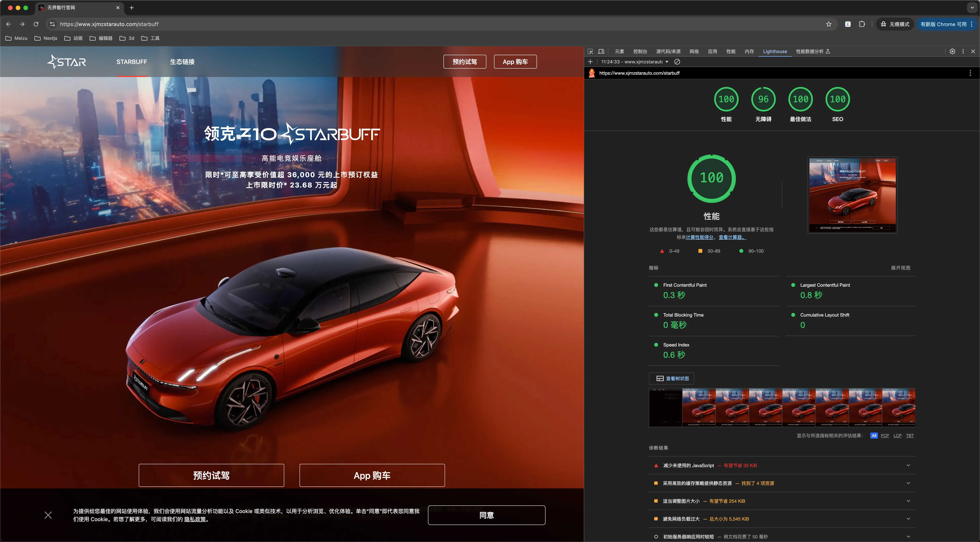This screenshot has width=980, height=542.
Task: Click the site information icon in the address bar
Action: tap(52, 24)
